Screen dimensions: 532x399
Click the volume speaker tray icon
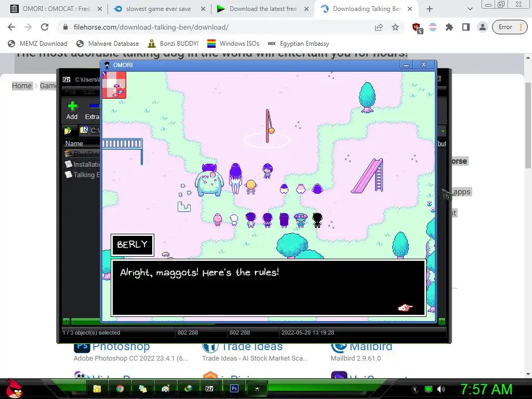click(x=441, y=389)
